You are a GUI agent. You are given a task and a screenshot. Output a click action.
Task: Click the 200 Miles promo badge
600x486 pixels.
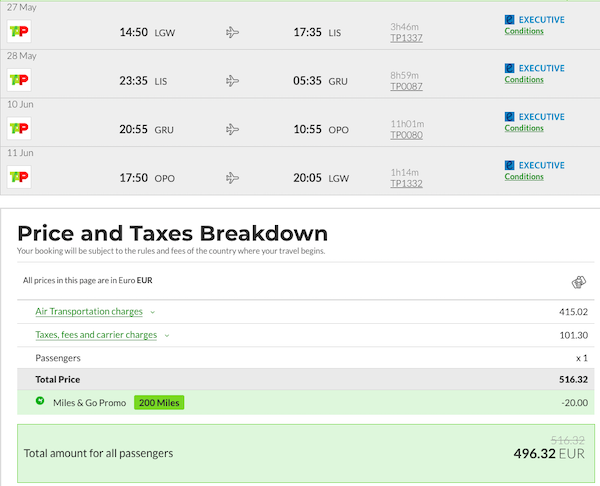click(x=159, y=403)
